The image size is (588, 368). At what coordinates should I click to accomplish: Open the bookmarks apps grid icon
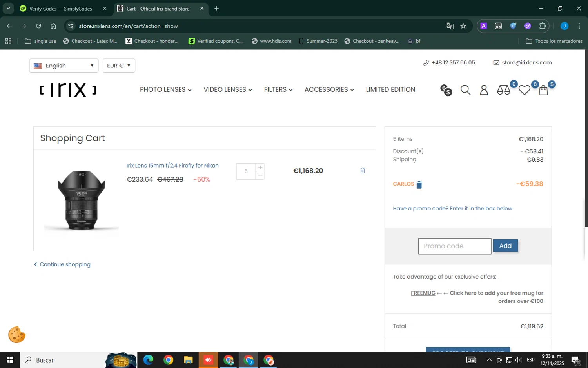click(x=8, y=41)
